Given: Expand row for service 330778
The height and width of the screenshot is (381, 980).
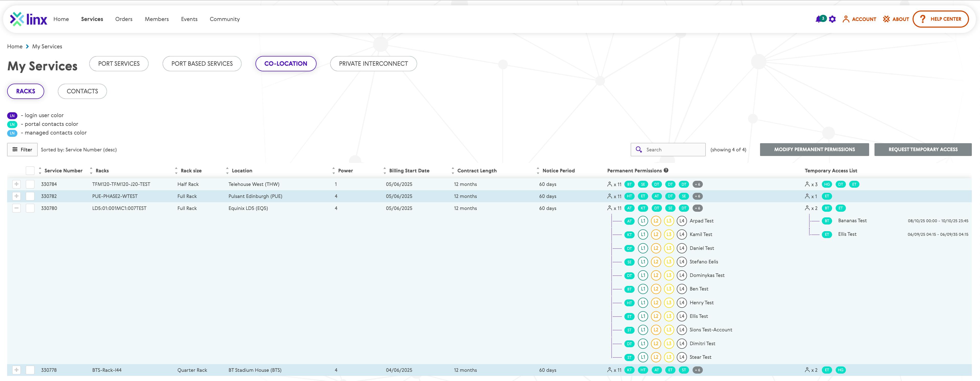Looking at the screenshot, I should (x=16, y=370).
